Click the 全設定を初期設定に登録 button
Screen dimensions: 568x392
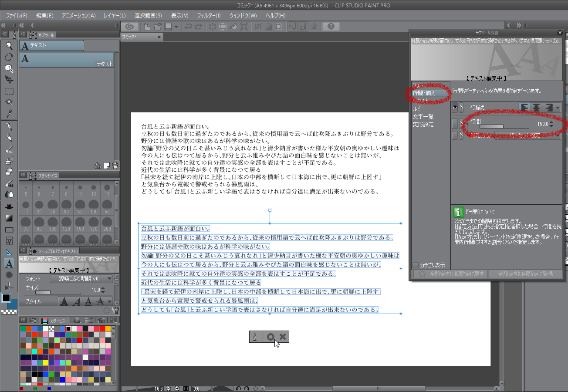[525, 274]
